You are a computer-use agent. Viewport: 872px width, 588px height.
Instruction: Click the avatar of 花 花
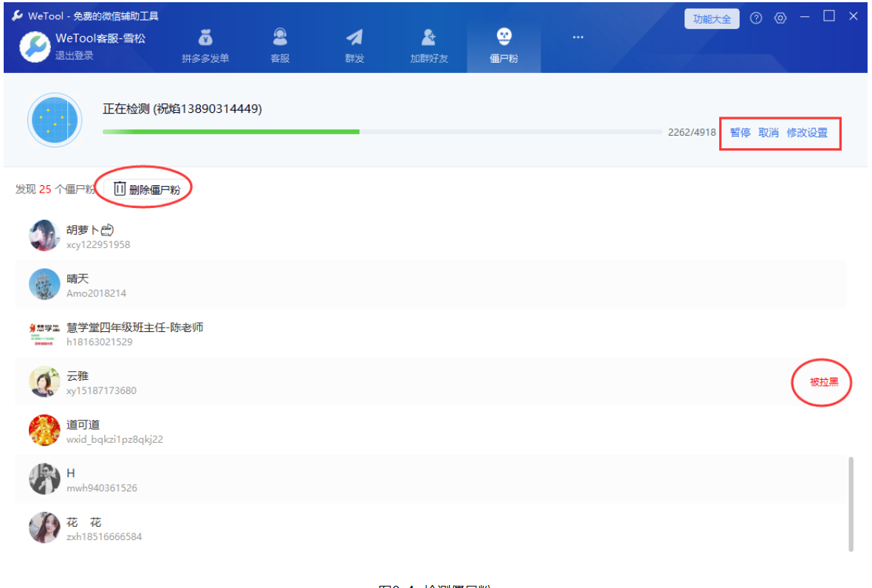click(44, 528)
